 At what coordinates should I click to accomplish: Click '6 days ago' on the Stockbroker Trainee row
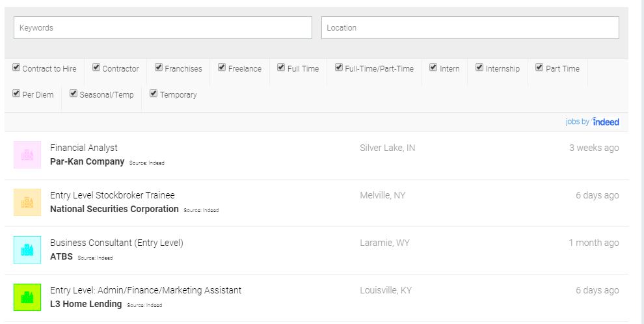pos(597,195)
